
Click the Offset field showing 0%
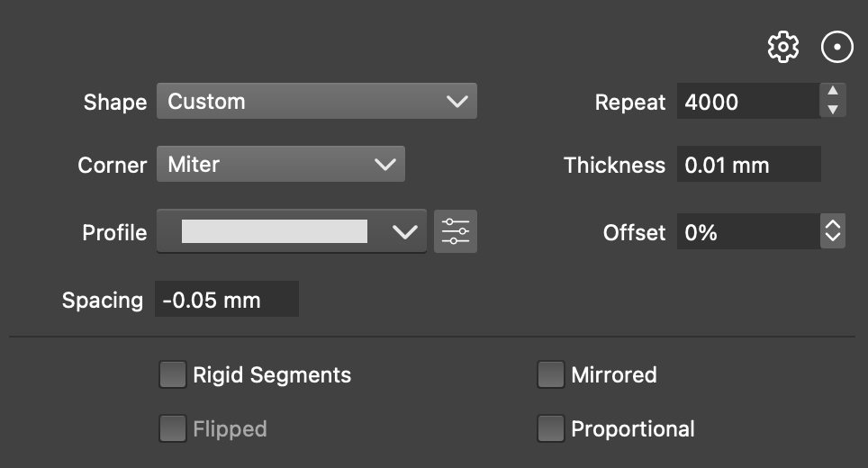[748, 231]
